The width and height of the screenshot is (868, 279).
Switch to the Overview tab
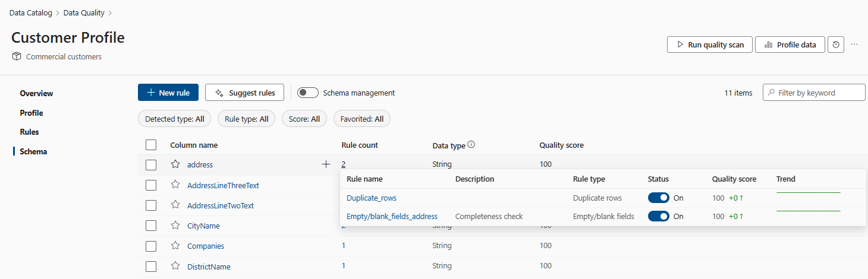[x=36, y=93]
